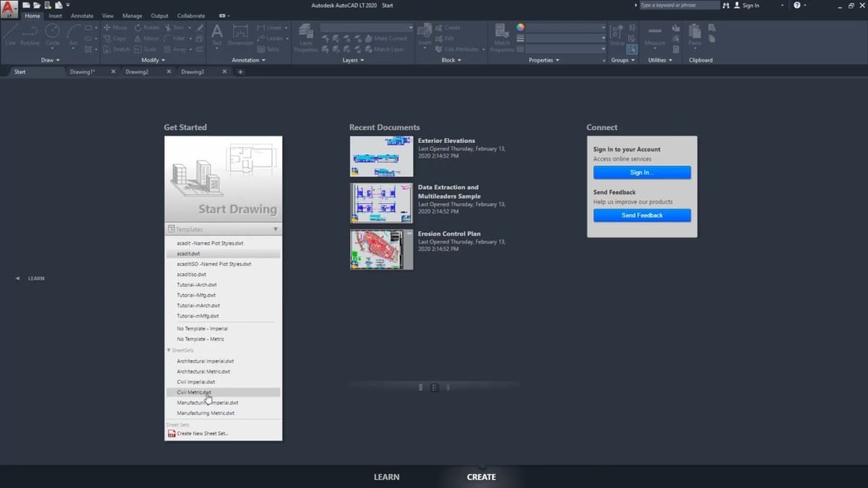Expand the Utilities panel flyout
868x488 pixels.
(660, 60)
